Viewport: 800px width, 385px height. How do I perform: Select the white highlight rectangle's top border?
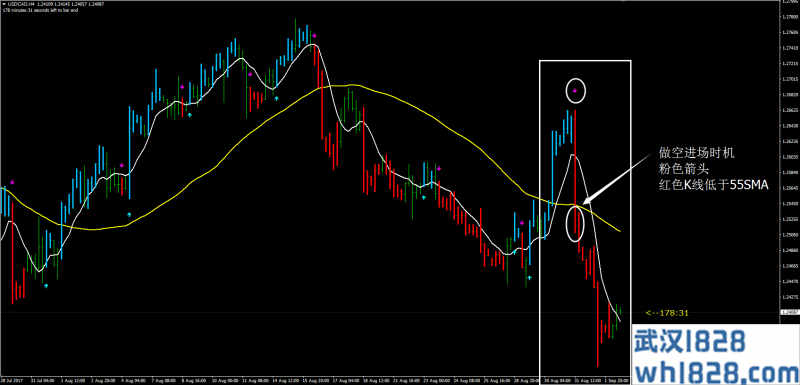tap(585, 61)
